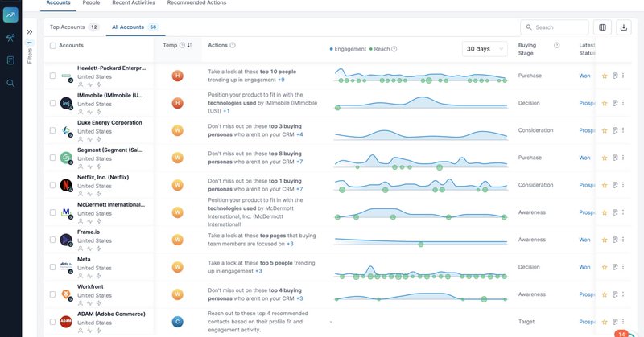Click the Actions help icon
The height and width of the screenshot is (337, 644).
point(233,45)
